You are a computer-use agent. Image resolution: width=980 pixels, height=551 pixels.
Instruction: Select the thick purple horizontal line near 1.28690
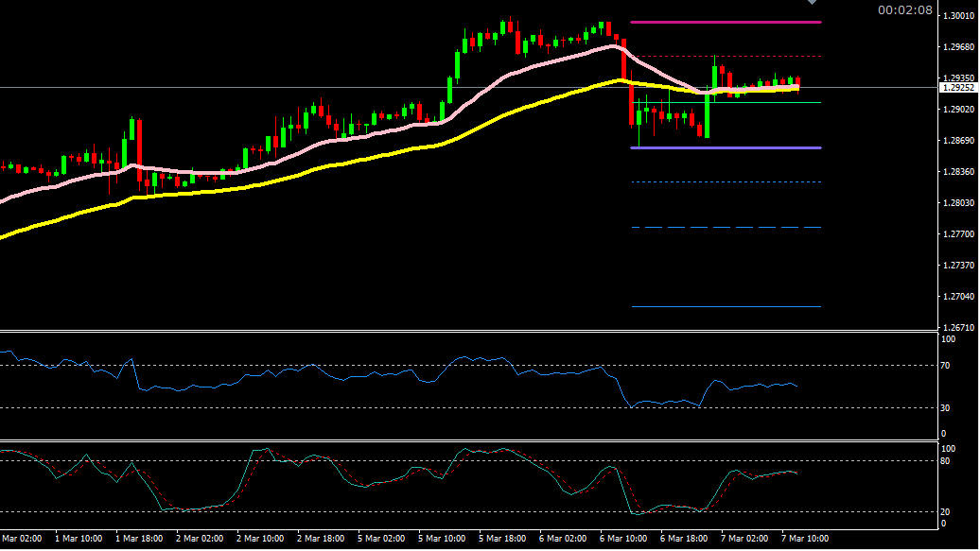[x=726, y=148]
